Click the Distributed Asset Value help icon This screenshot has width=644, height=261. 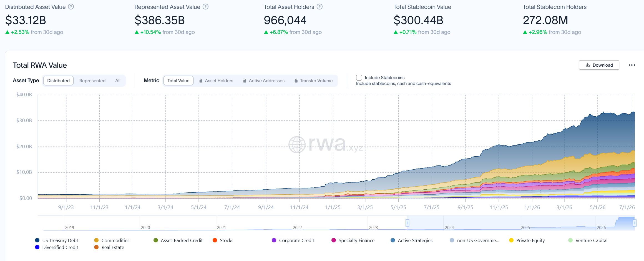point(71,7)
